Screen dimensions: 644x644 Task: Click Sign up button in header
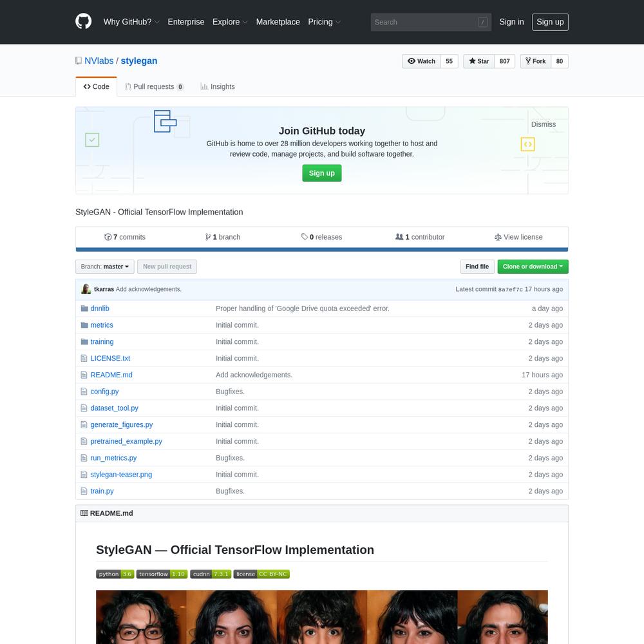550,22
